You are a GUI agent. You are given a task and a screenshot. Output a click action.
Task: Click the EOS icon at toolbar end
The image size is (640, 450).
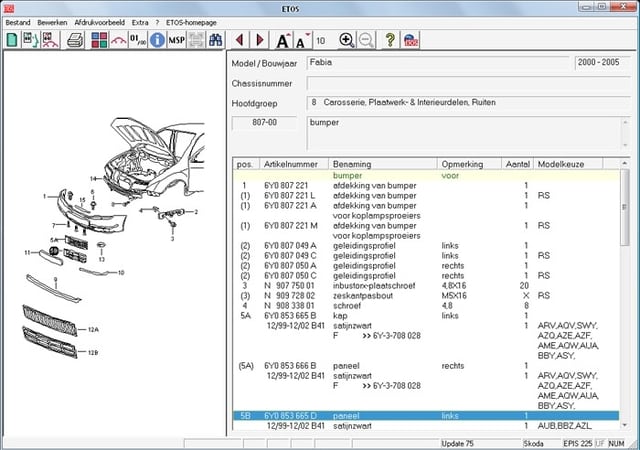click(x=411, y=40)
